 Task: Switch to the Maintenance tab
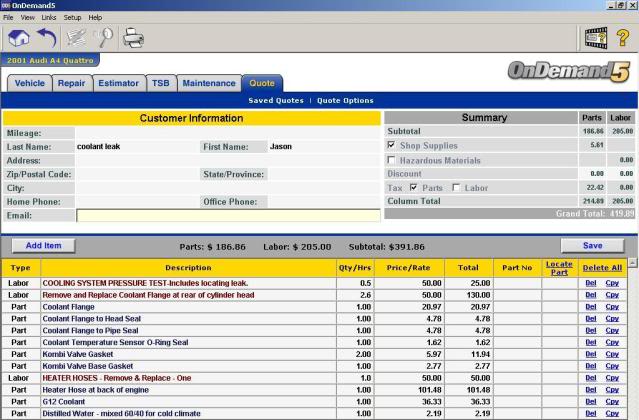pos(209,83)
